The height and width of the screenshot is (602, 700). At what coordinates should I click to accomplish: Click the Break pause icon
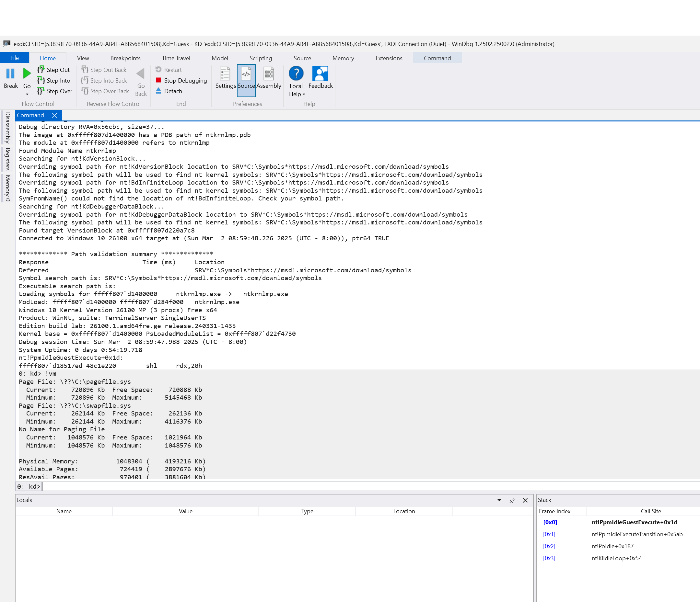[x=10, y=74]
